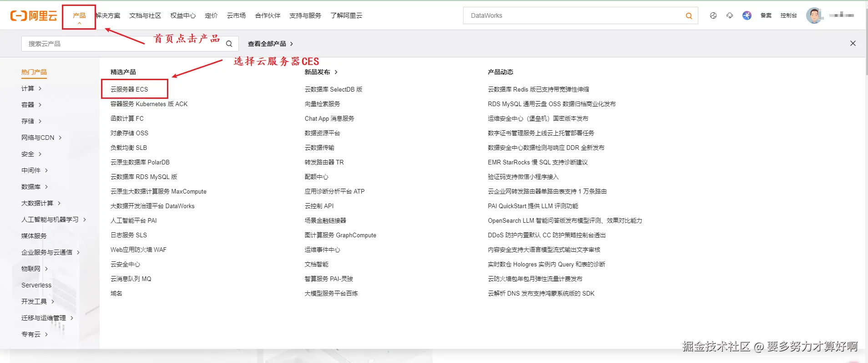Viewport: 868px width, 363px height.
Task: Open the 产品 top menu
Action: click(79, 16)
